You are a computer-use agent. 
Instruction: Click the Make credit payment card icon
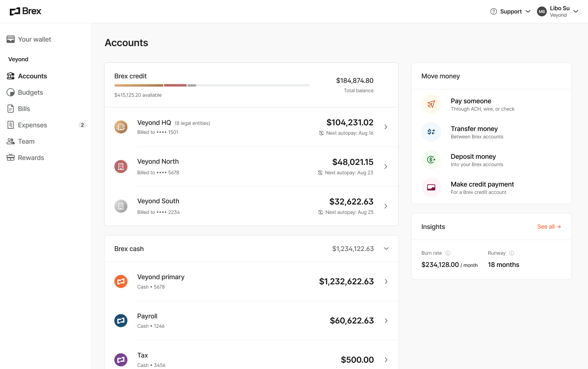[x=431, y=187]
